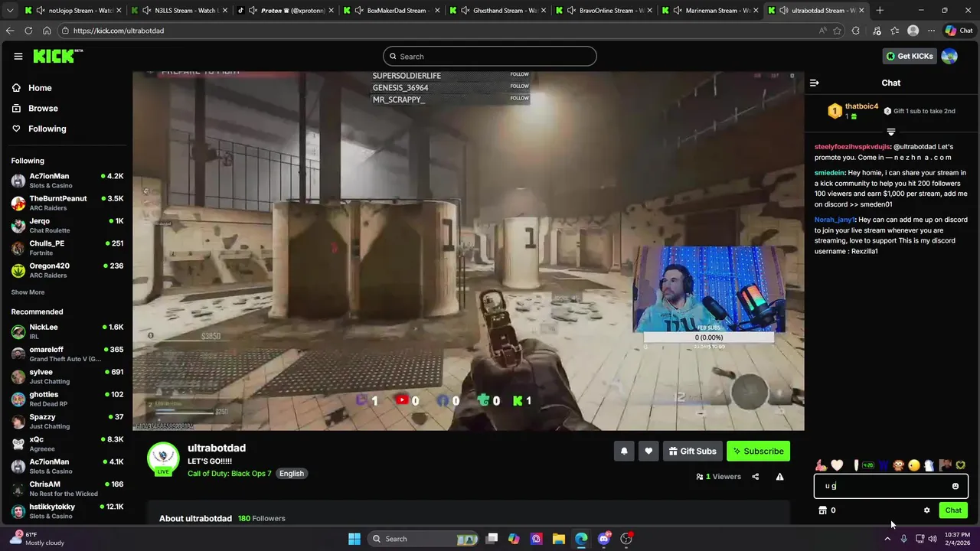
Task: Collapse the chat panel arrow icon
Action: (x=815, y=83)
